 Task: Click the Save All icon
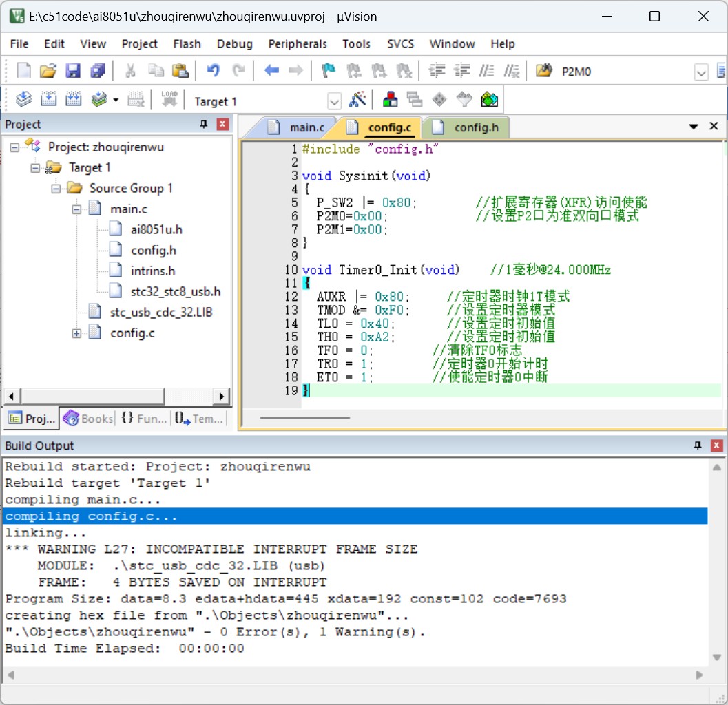(98, 71)
